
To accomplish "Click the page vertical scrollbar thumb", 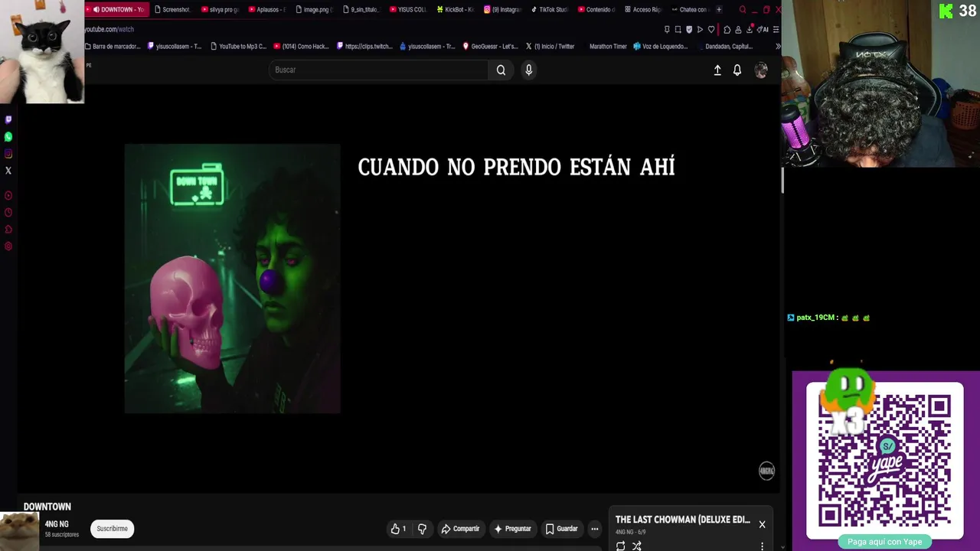I will (x=782, y=181).
